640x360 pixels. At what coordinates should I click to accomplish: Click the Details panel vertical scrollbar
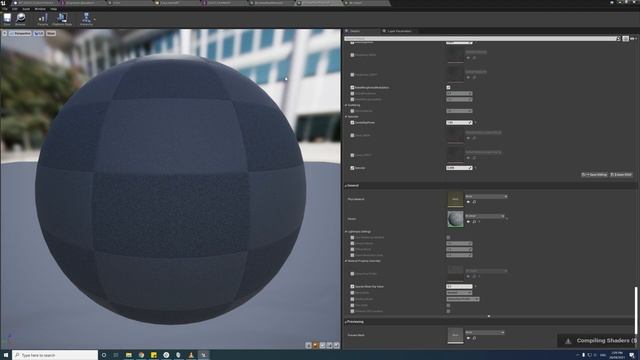[636, 310]
